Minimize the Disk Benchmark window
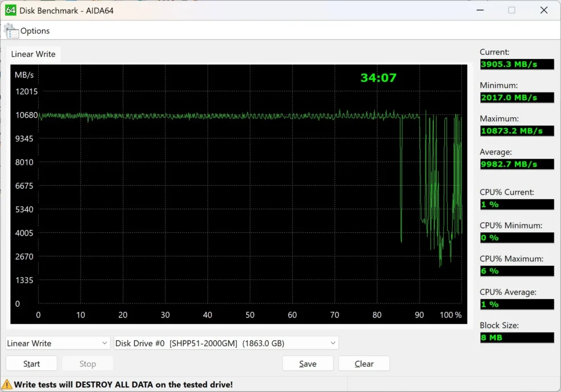 480,10
